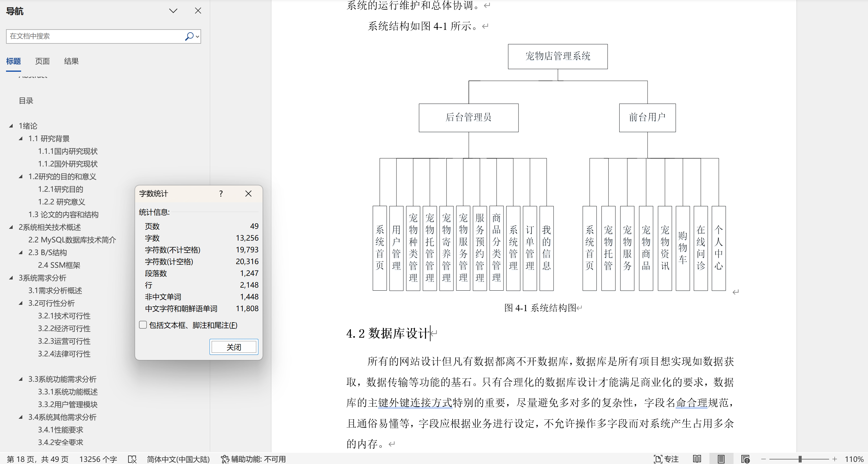Click page number status 第 18 页, 共 49 页
This screenshot has height=464, width=868.
[38, 459]
